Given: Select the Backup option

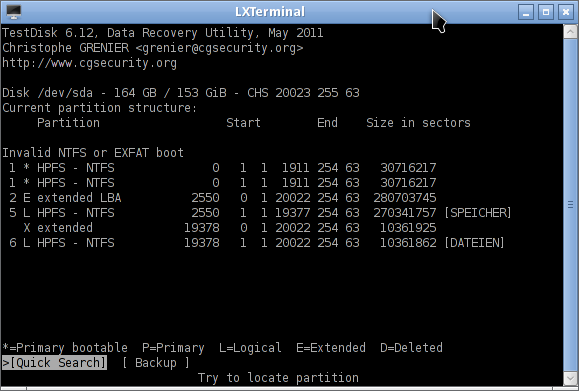Looking at the screenshot, I should [155, 363].
